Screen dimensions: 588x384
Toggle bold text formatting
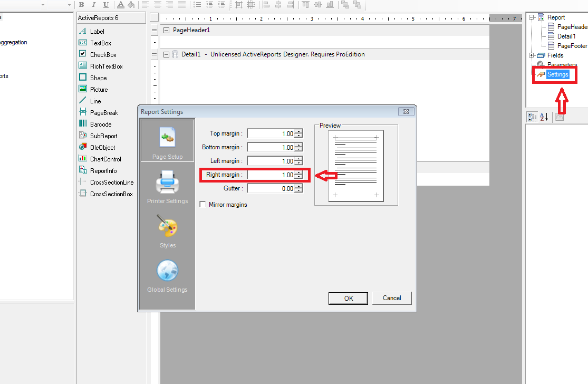coord(81,5)
